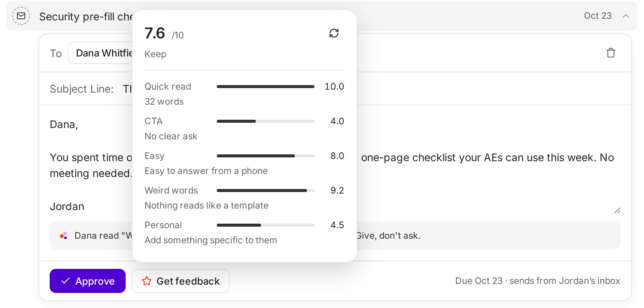The height and width of the screenshot is (308, 644).
Task: Click the resize handle of the message body
Action: coord(617,210)
